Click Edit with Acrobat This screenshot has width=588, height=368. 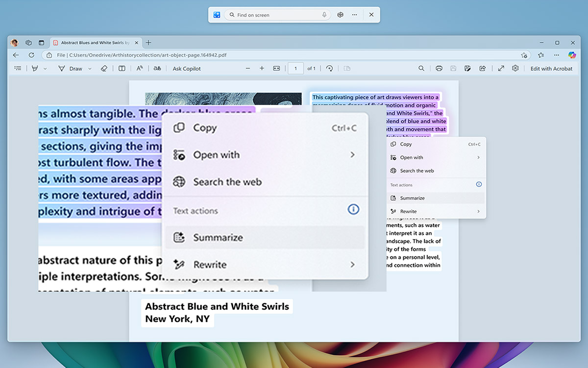click(x=551, y=68)
